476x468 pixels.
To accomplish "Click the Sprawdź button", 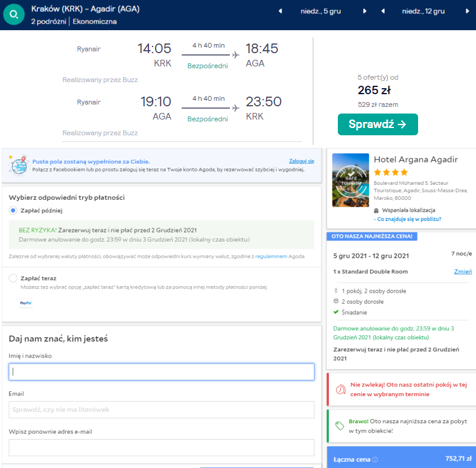I will pyautogui.click(x=378, y=124).
